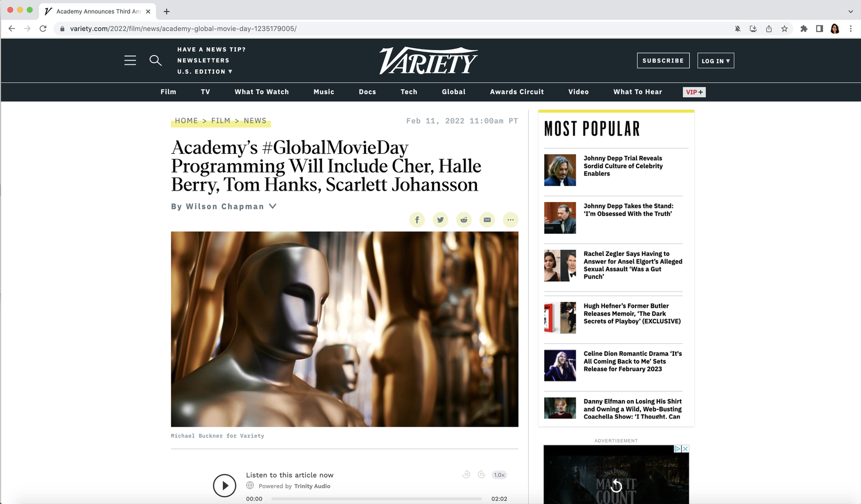Change audio playback speed 1.0x
Viewport: 861px width, 504px height.
coord(499,475)
